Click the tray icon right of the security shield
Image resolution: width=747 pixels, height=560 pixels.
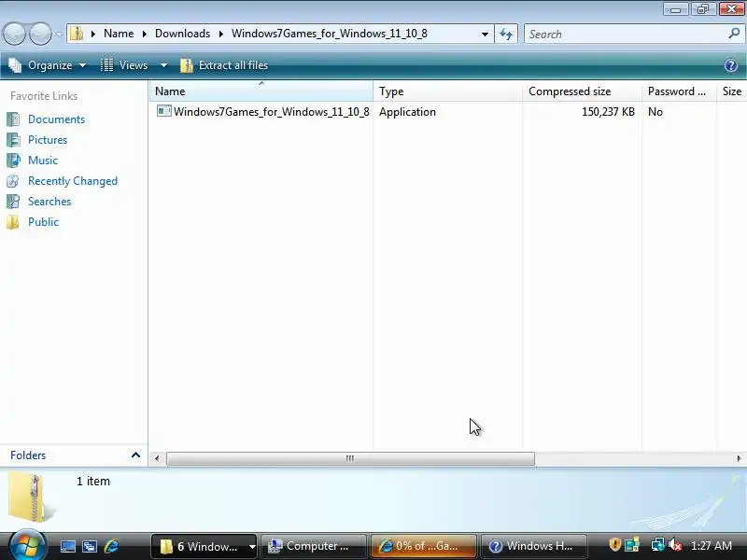click(x=632, y=545)
